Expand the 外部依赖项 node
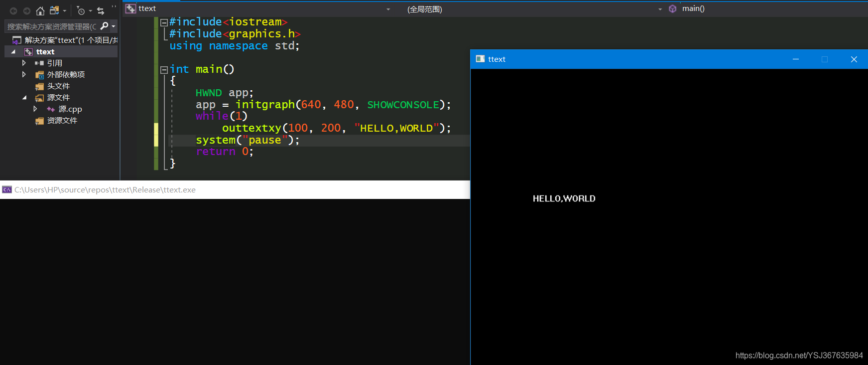Image resolution: width=868 pixels, height=365 pixels. coord(24,75)
